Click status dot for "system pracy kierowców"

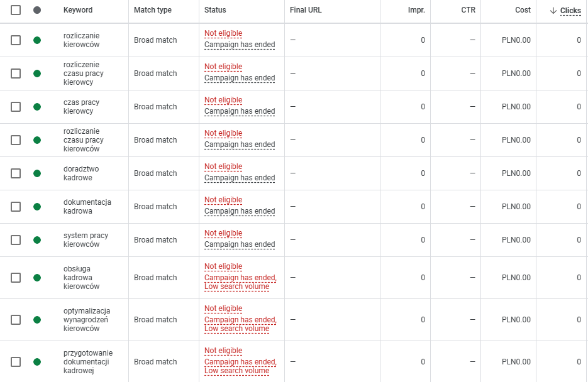37,240
